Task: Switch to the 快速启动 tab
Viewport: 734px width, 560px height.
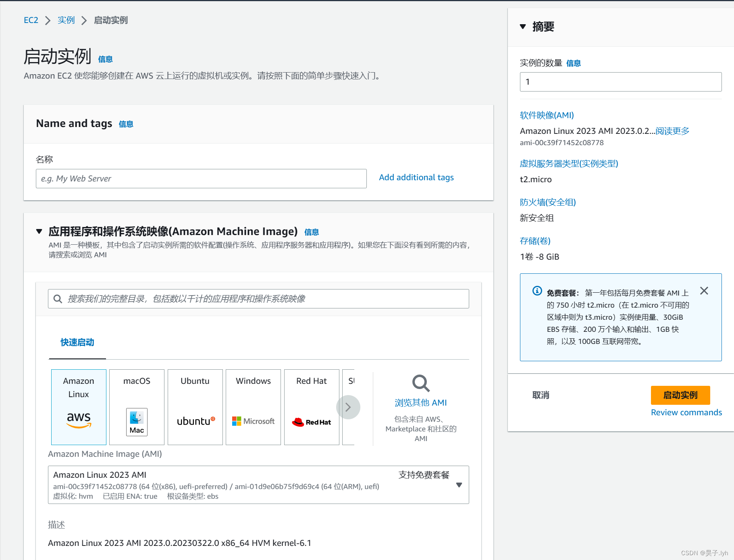Action: tap(77, 342)
